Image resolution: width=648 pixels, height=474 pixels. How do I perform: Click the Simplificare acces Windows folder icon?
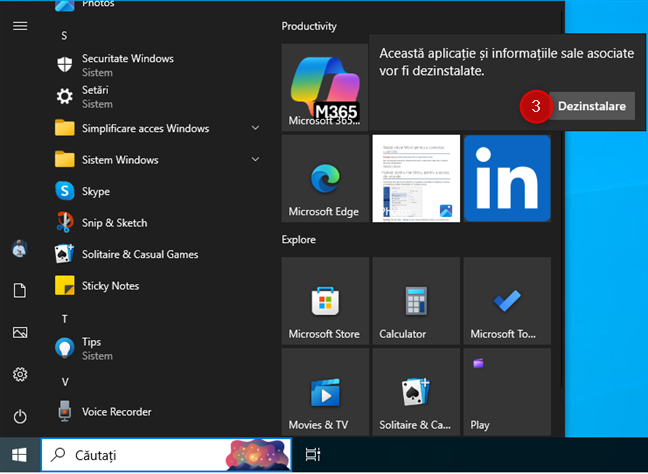64,128
